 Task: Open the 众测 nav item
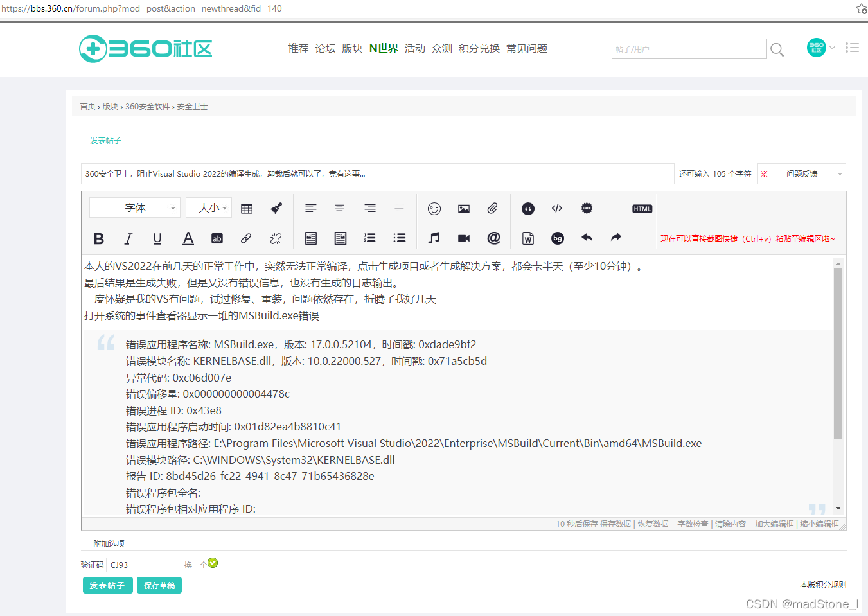442,48
